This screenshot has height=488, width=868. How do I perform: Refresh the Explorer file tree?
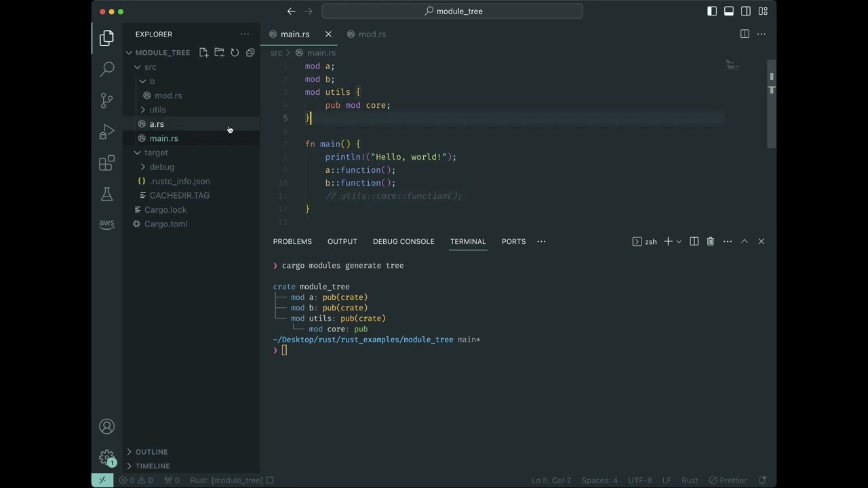pos(235,52)
